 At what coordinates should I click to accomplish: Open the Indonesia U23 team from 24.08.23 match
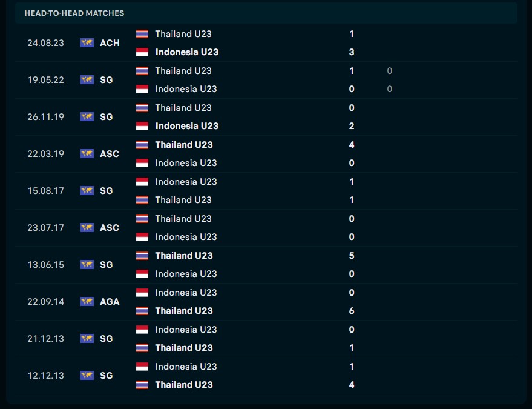click(187, 52)
